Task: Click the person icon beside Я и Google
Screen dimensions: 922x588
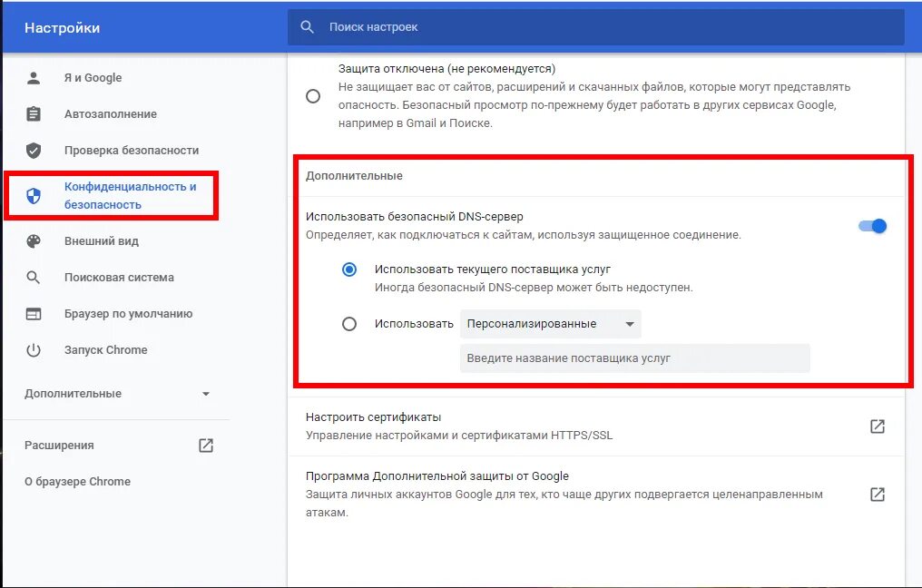Action: [34, 78]
